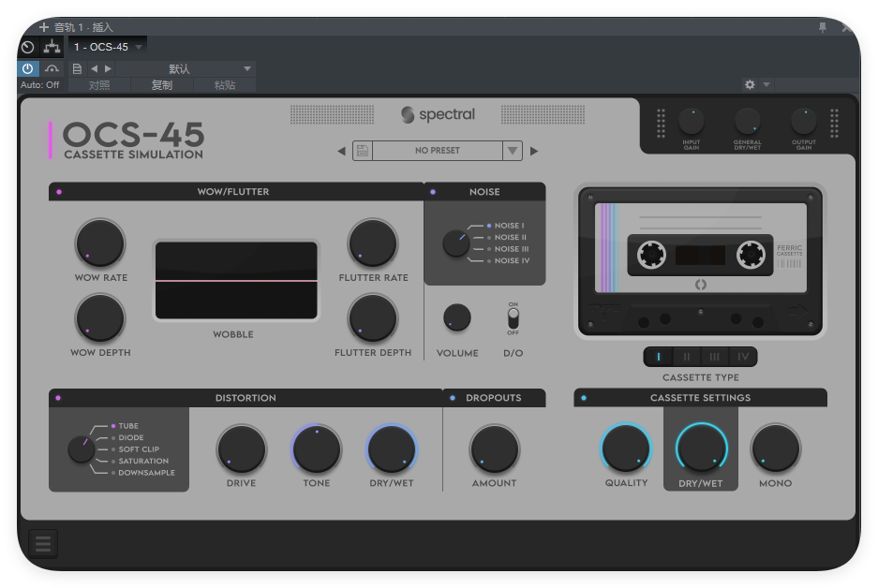Open the host preset file icon
Viewport: 878px width, 588px height.
point(77,68)
